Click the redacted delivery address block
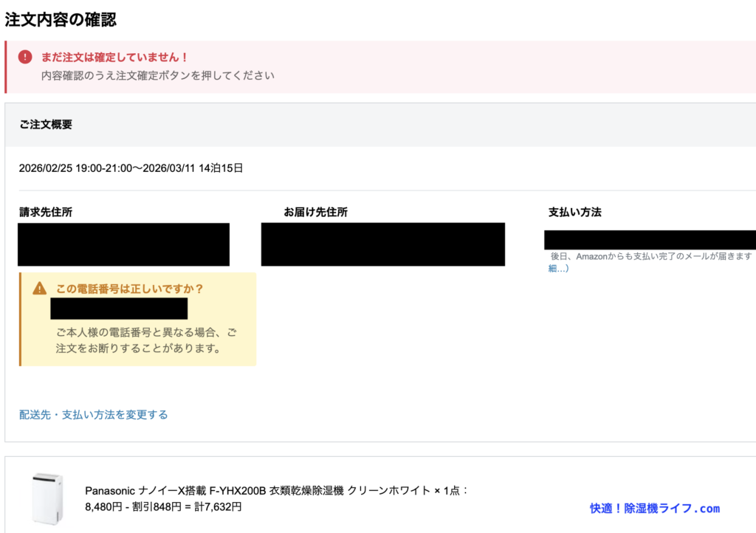 tap(382, 244)
